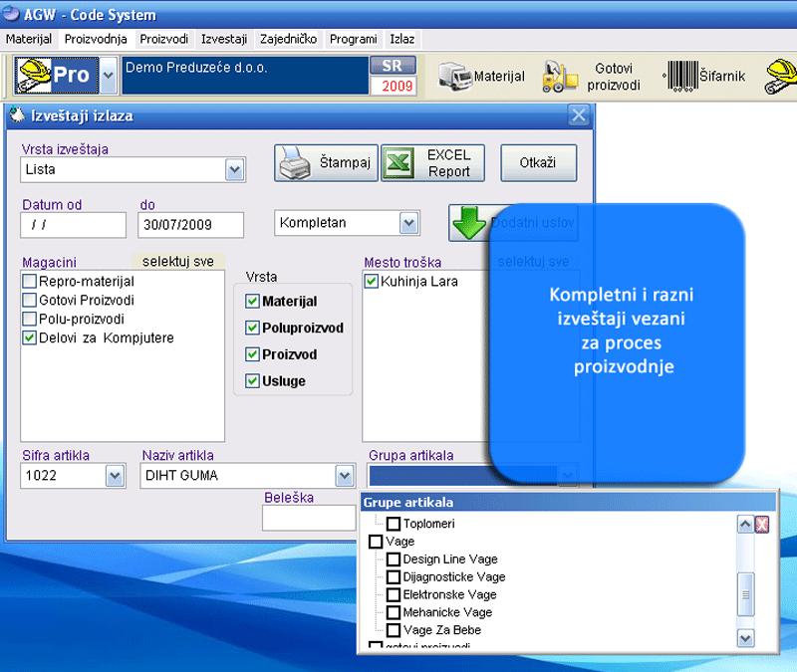Click the Datum od date field

click(x=73, y=225)
